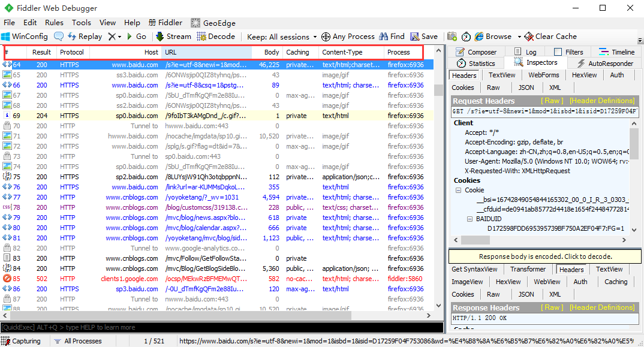Open the All Processes filter dropdown
This screenshot has height=347, width=644.
pyautogui.click(x=82, y=340)
